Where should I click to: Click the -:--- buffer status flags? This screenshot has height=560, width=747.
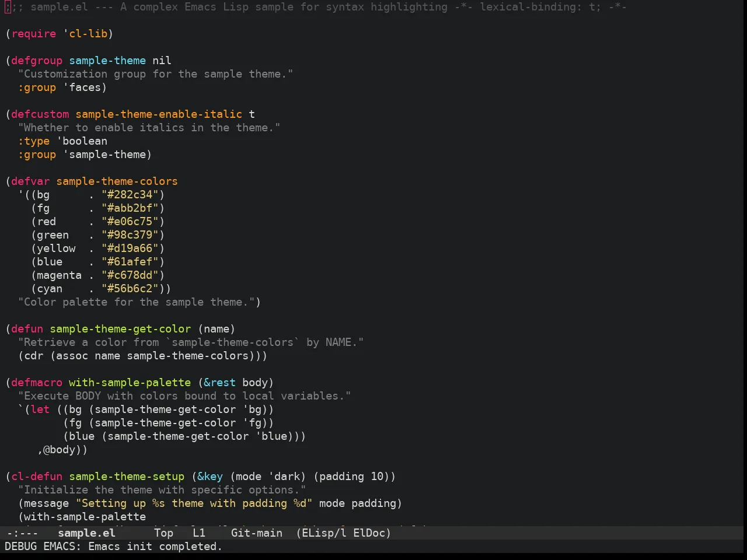(x=22, y=533)
